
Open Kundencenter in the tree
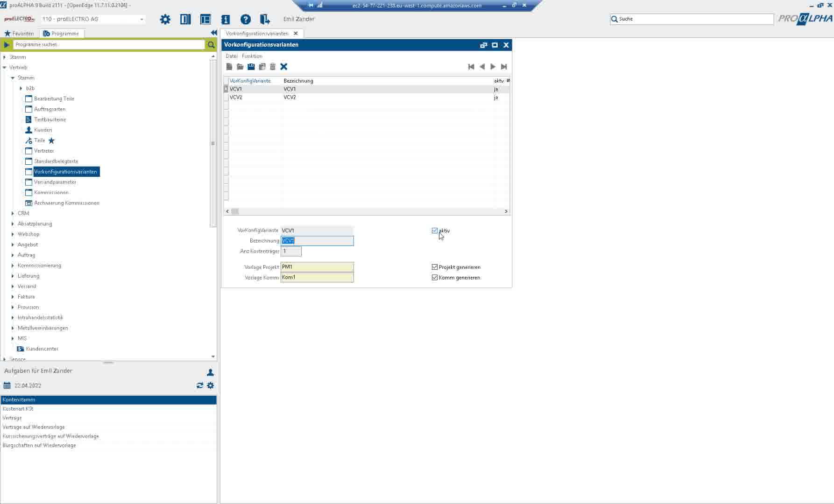pyautogui.click(x=42, y=349)
